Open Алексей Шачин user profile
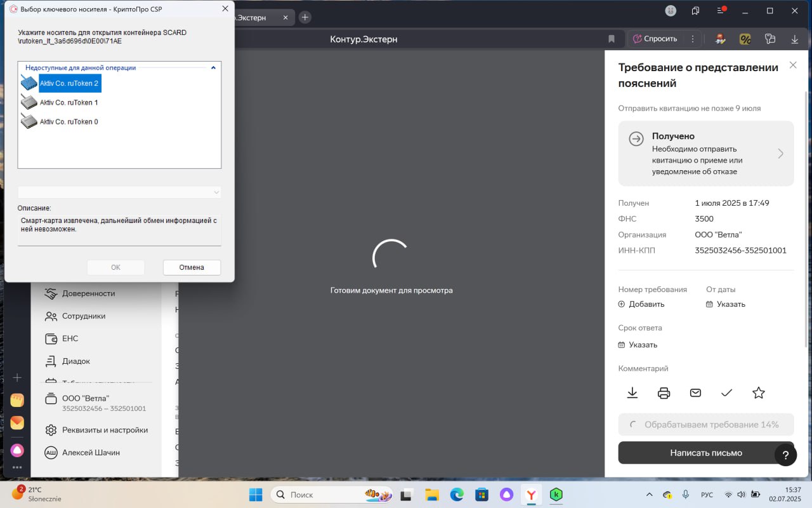Image resolution: width=812 pixels, height=508 pixels. (x=82, y=453)
